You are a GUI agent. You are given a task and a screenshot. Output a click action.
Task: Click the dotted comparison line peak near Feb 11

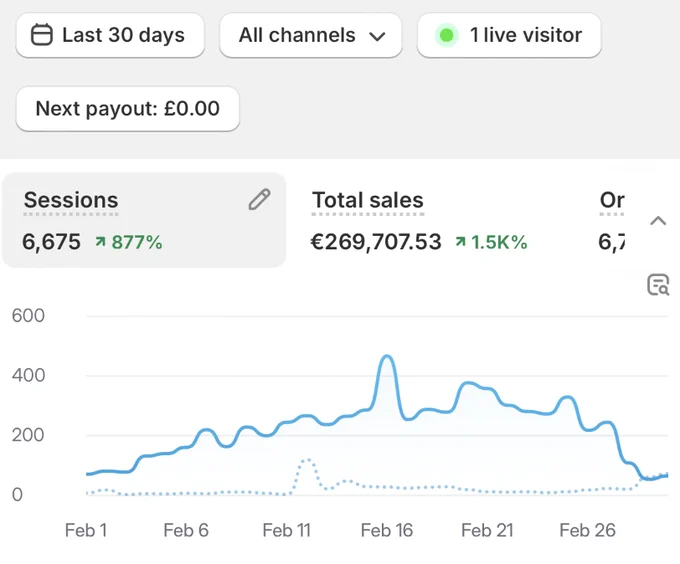307,460
